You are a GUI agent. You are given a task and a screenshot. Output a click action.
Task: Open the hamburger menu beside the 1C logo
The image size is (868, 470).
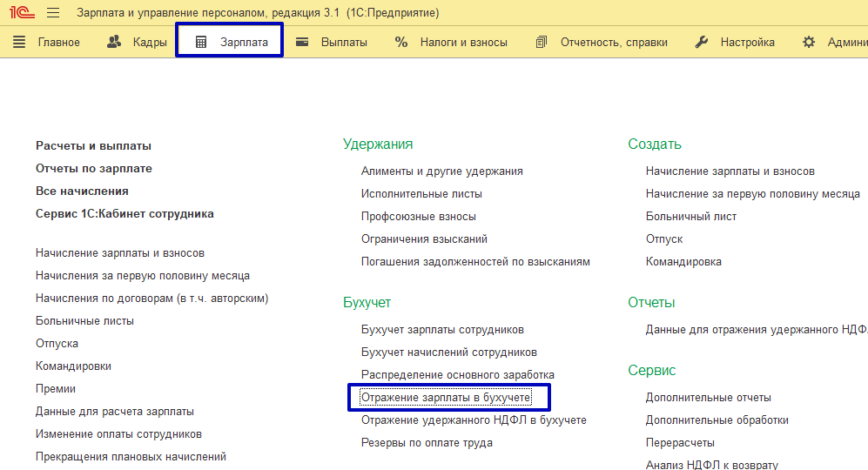(53, 12)
